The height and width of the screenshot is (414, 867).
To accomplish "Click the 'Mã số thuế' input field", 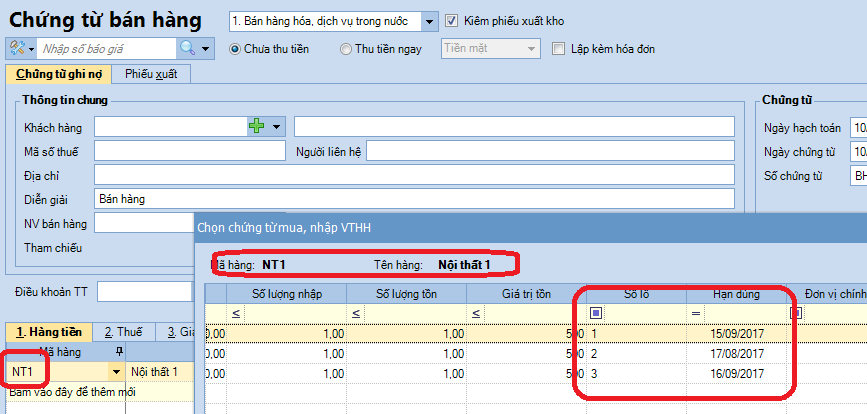I will (190, 151).
